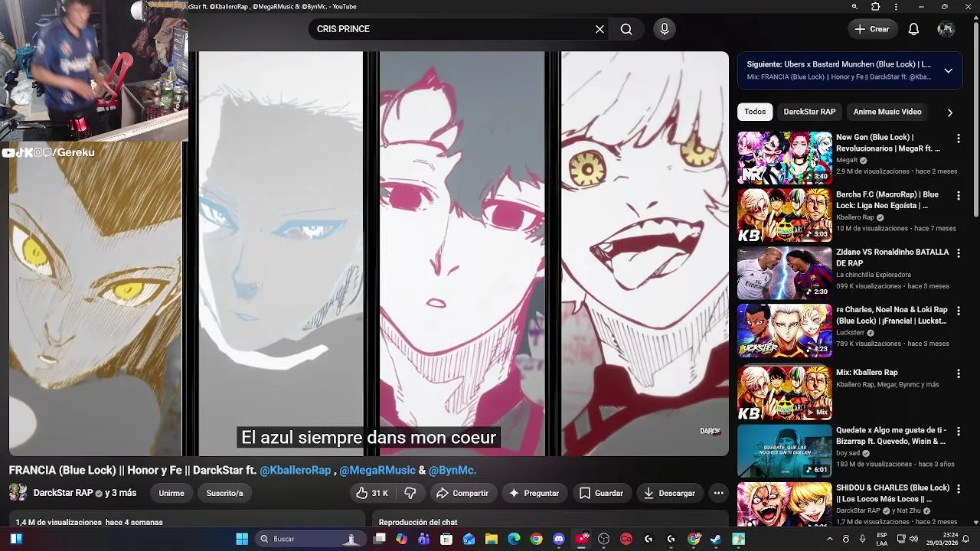Open options for Quedate x Algo video
The width and height of the screenshot is (980, 551).
(958, 432)
